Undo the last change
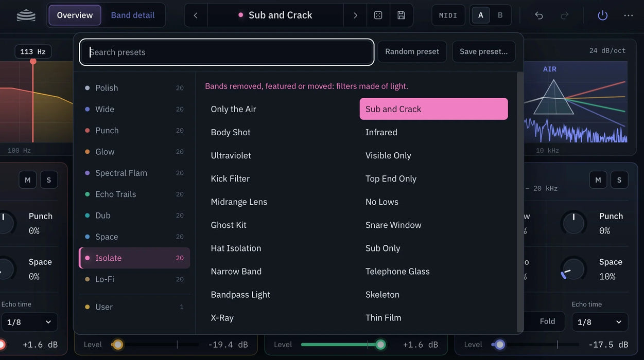Screen dimensions: 644x360 [x=539, y=15]
